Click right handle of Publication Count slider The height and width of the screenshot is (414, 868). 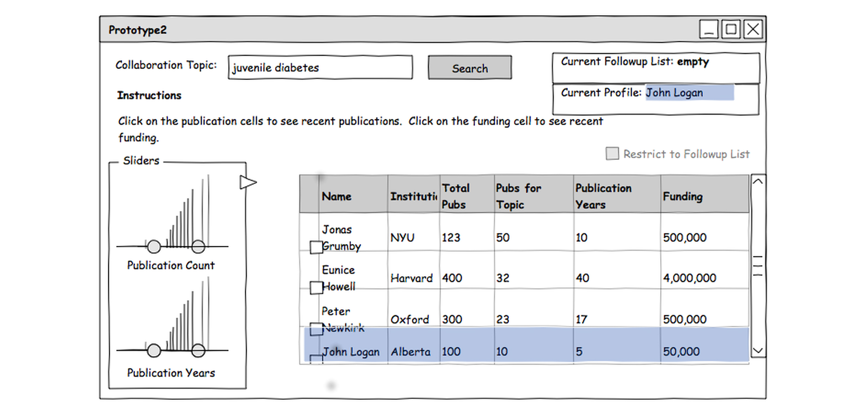pyautogui.click(x=198, y=247)
